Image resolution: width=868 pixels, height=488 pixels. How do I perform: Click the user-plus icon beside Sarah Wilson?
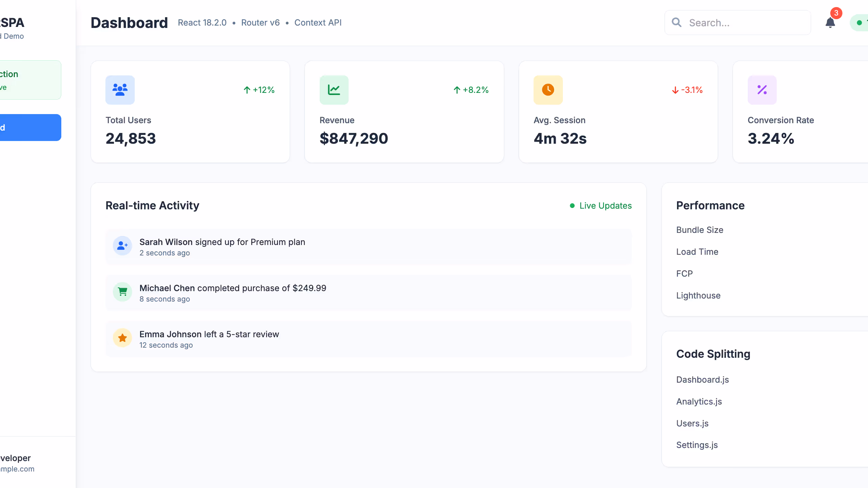[x=122, y=246]
